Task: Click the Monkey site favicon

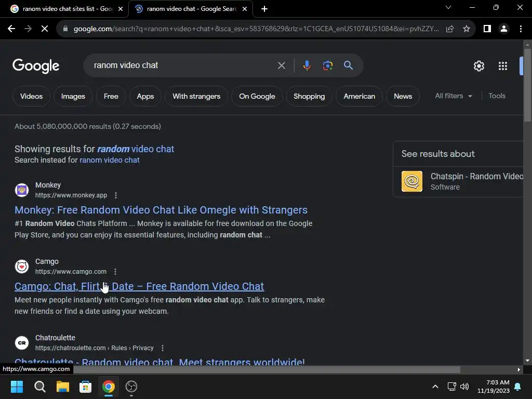Action: (22, 190)
